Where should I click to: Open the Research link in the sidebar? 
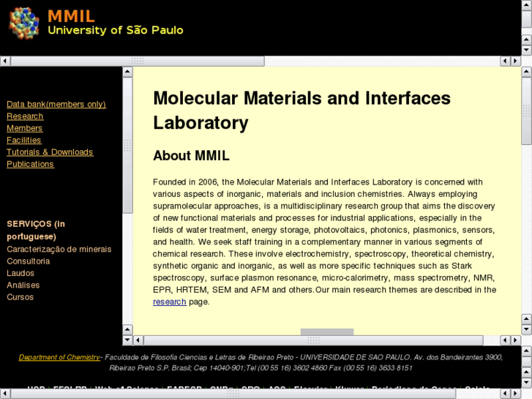(25, 116)
